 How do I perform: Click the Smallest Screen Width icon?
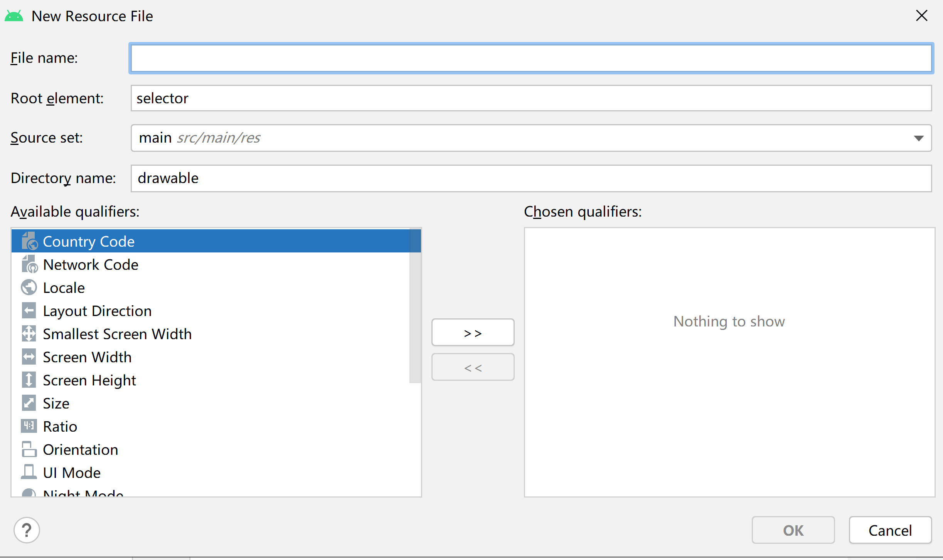click(29, 334)
